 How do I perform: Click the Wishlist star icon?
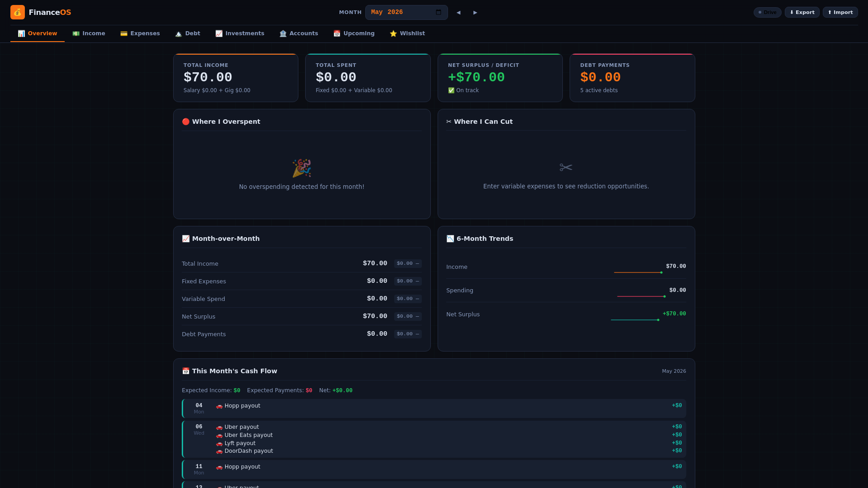(x=393, y=33)
